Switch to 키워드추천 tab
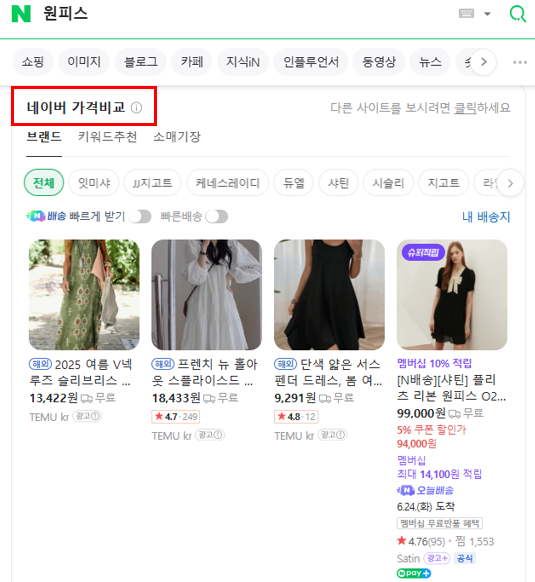This screenshot has height=582, width=535. tap(107, 137)
